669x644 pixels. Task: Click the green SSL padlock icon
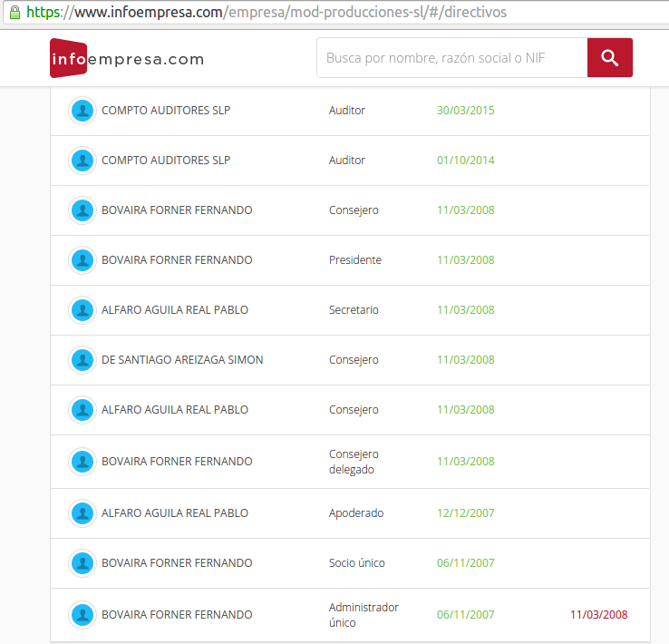(14, 13)
